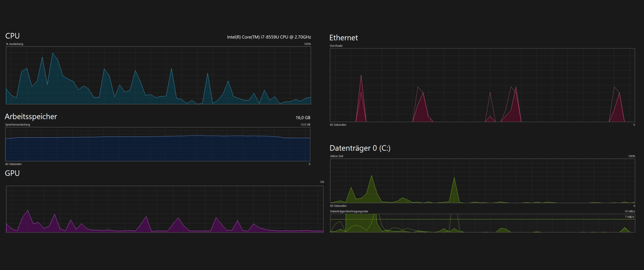Click the 15,9 GB scale label
Image resolution: width=644 pixels, height=270 pixels.
tap(305, 124)
